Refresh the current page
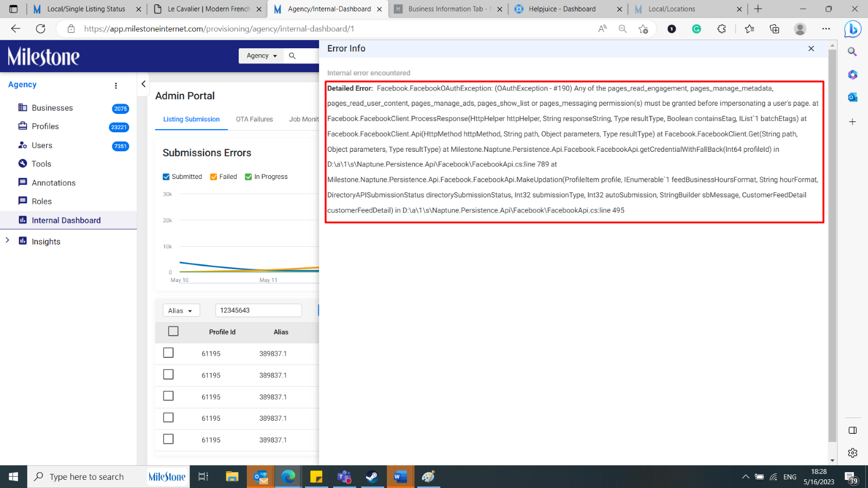868x488 pixels. pyautogui.click(x=41, y=29)
